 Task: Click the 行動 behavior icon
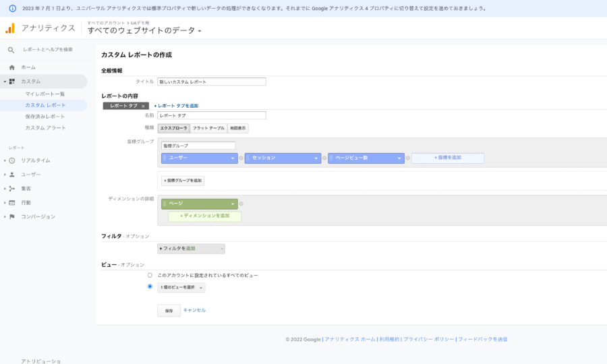click(11, 203)
